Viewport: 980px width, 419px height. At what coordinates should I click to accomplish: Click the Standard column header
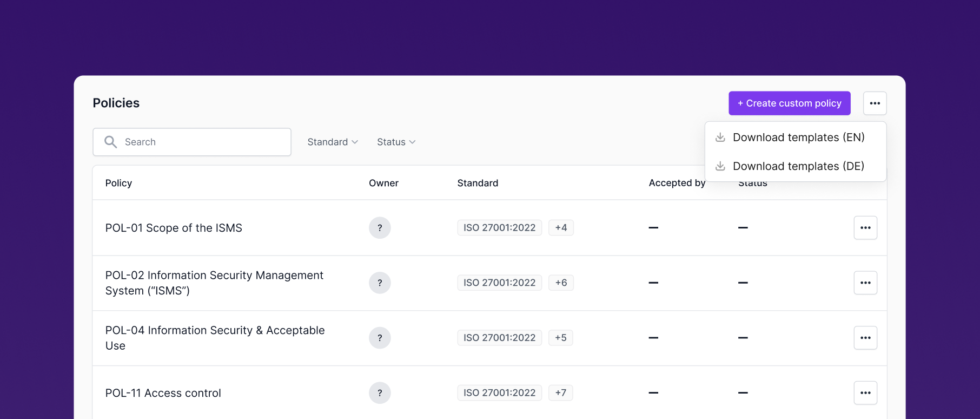pos(478,183)
